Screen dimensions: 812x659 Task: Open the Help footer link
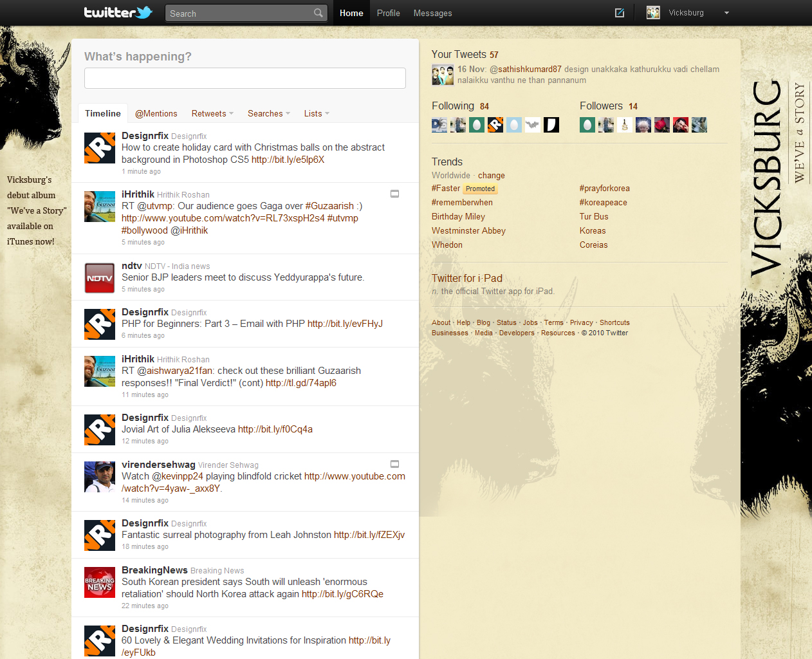[x=463, y=322]
